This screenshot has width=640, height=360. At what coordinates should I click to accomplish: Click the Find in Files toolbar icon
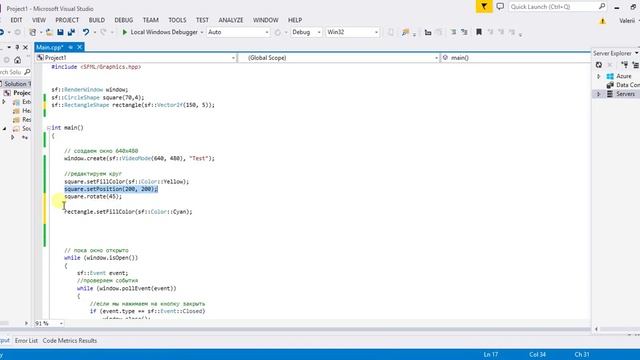pos(405,32)
